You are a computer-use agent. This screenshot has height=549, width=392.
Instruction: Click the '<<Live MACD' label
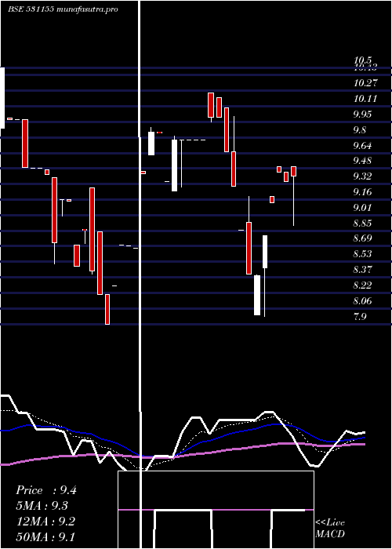tap(330, 528)
